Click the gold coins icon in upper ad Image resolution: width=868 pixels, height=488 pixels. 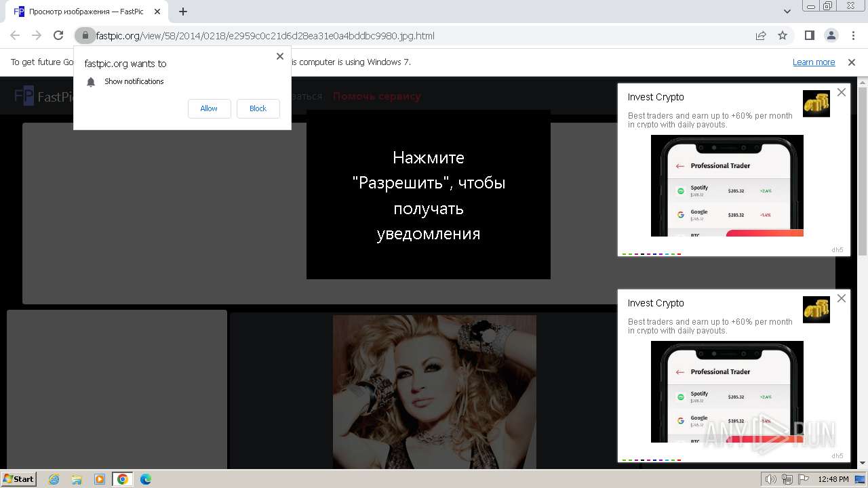[x=816, y=104]
